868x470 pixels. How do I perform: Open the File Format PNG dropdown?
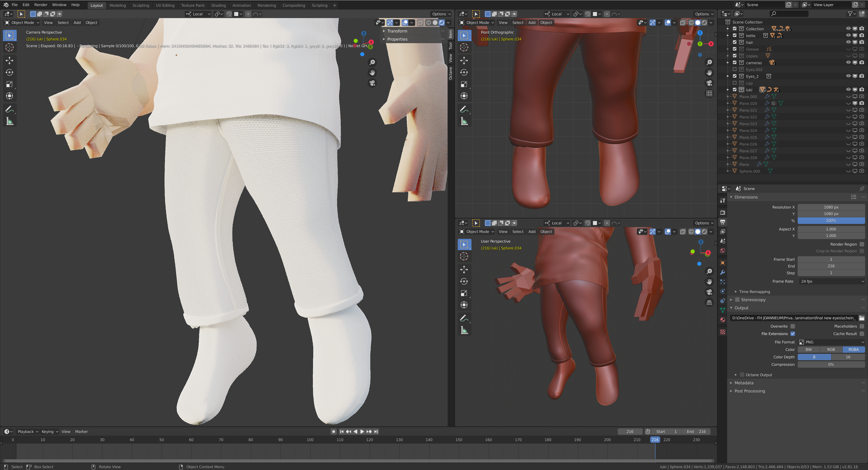pos(831,342)
